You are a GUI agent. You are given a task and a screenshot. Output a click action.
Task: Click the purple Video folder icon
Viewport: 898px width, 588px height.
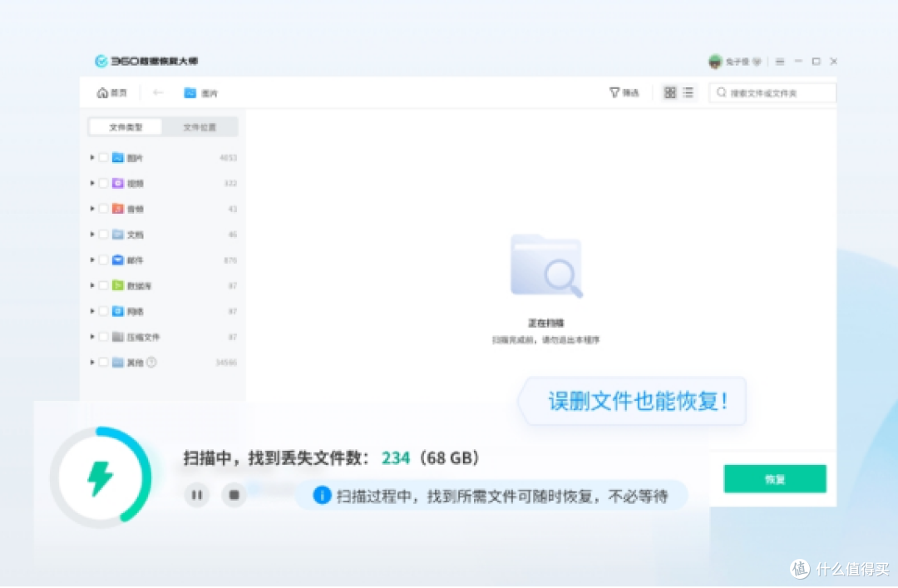[x=118, y=184]
